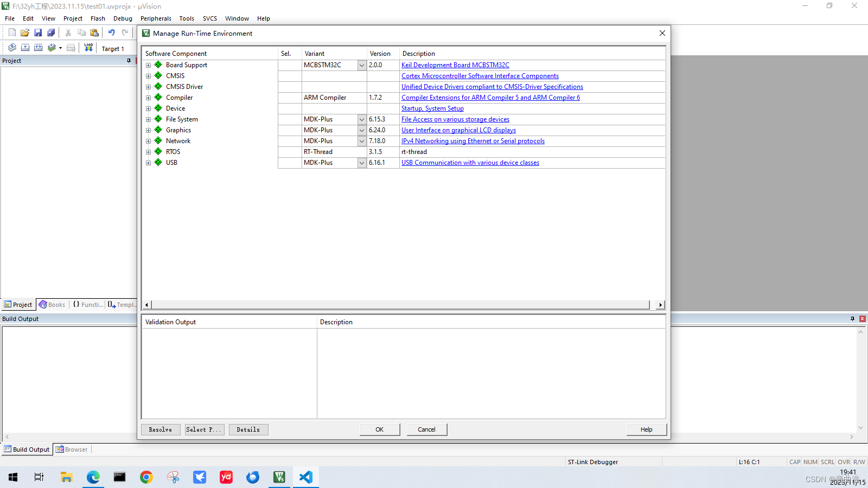Expand the Board Support component tree
The height and width of the screenshot is (488, 868).
pos(148,65)
